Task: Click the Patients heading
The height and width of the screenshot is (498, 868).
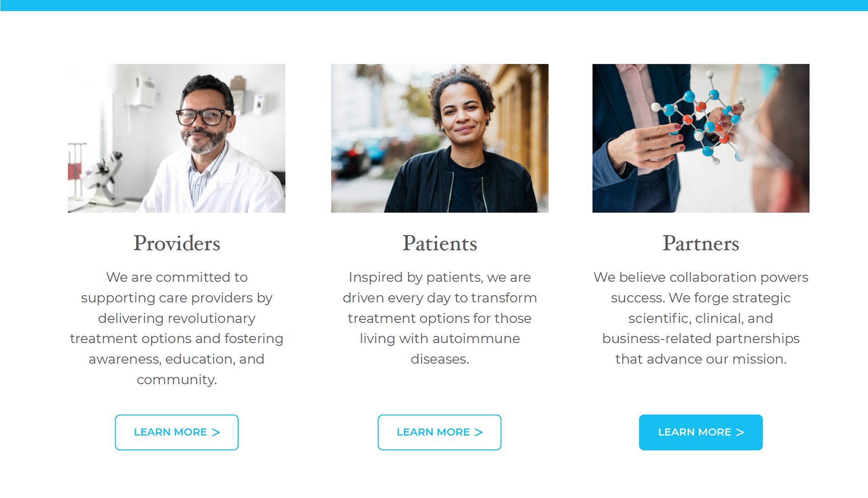Action: click(440, 244)
